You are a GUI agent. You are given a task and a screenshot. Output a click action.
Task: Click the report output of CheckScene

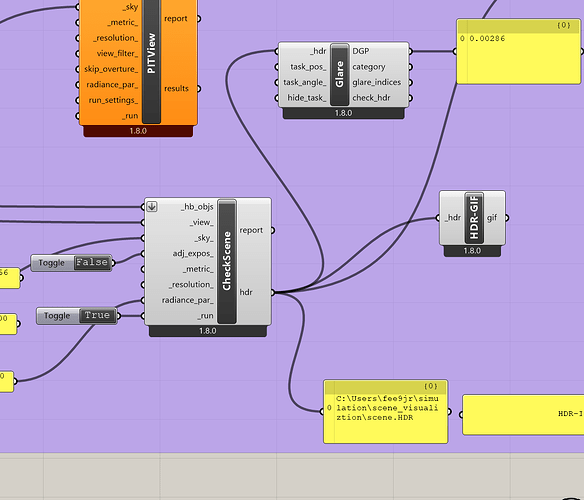point(251,230)
